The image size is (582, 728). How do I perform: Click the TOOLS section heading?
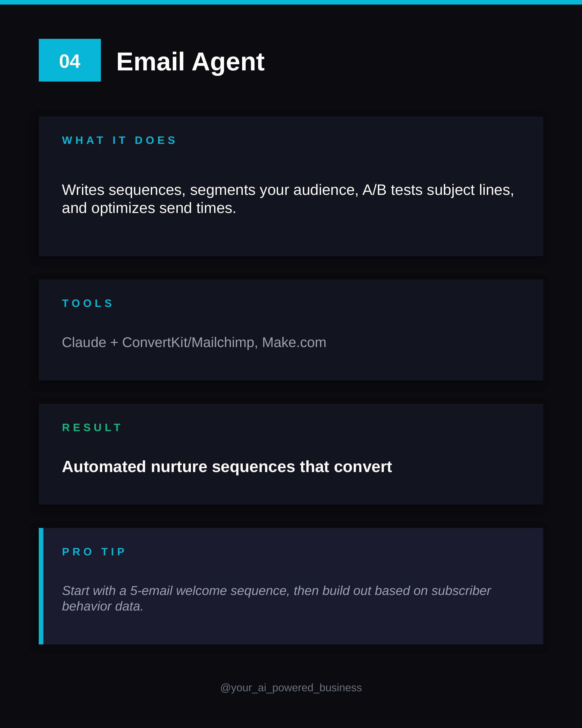click(87, 303)
